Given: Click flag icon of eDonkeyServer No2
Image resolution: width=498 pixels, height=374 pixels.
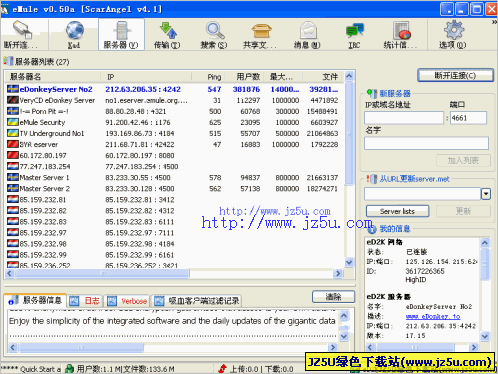Looking at the screenshot, I should tap(13, 89).
